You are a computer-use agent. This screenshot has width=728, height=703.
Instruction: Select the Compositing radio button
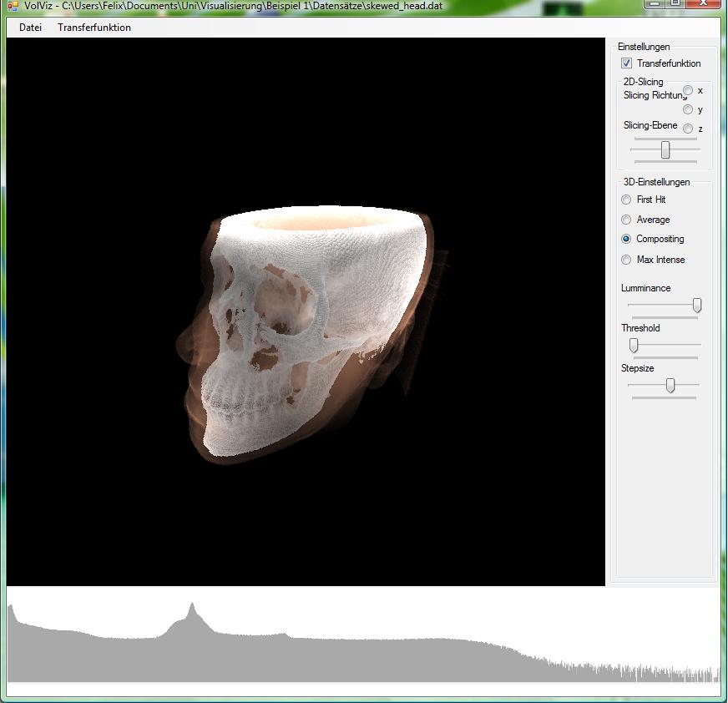coord(626,239)
